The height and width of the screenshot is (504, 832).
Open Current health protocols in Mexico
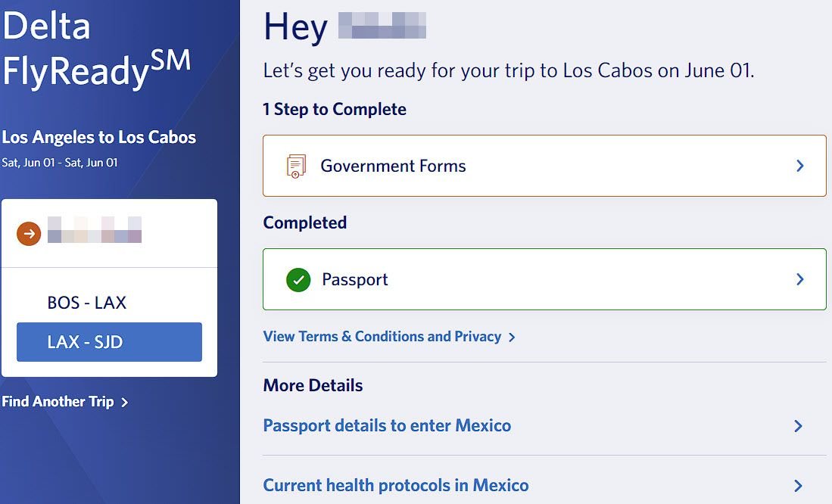coord(396,486)
